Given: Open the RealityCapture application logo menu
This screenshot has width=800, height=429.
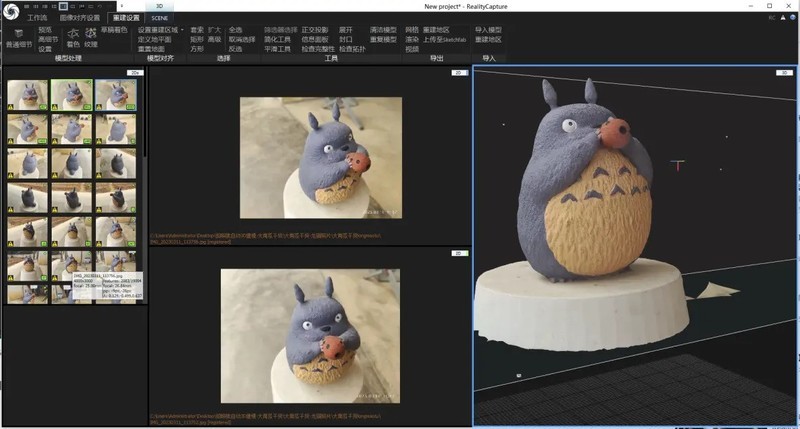Looking at the screenshot, I should (11, 11).
